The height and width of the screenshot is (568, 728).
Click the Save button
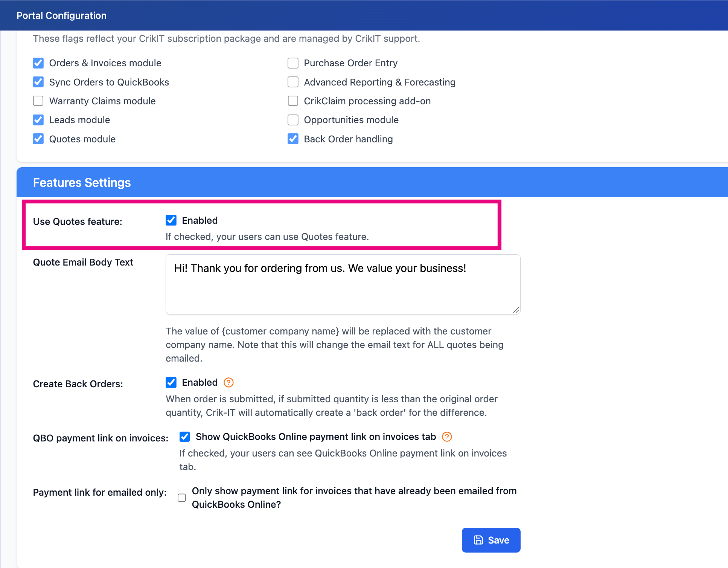(491, 540)
